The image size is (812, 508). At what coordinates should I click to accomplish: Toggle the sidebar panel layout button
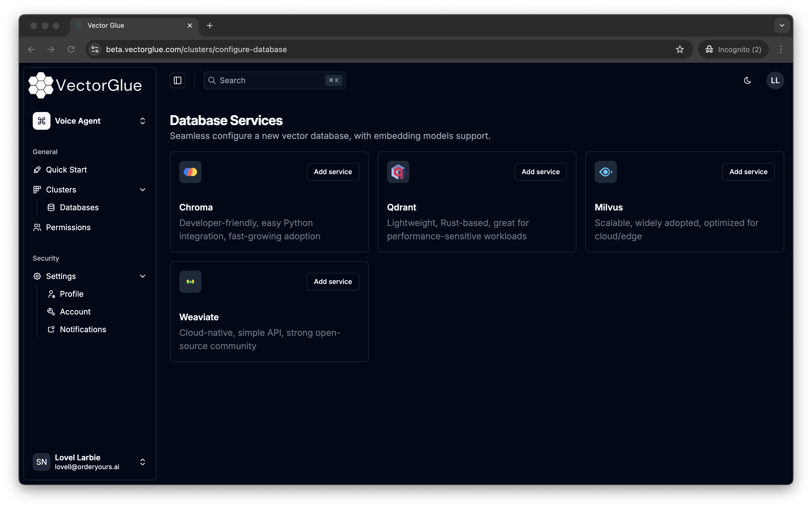[x=177, y=80]
